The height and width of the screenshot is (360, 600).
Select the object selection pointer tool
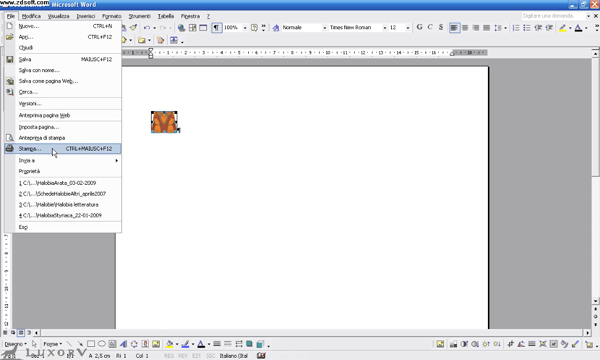[x=34, y=344]
